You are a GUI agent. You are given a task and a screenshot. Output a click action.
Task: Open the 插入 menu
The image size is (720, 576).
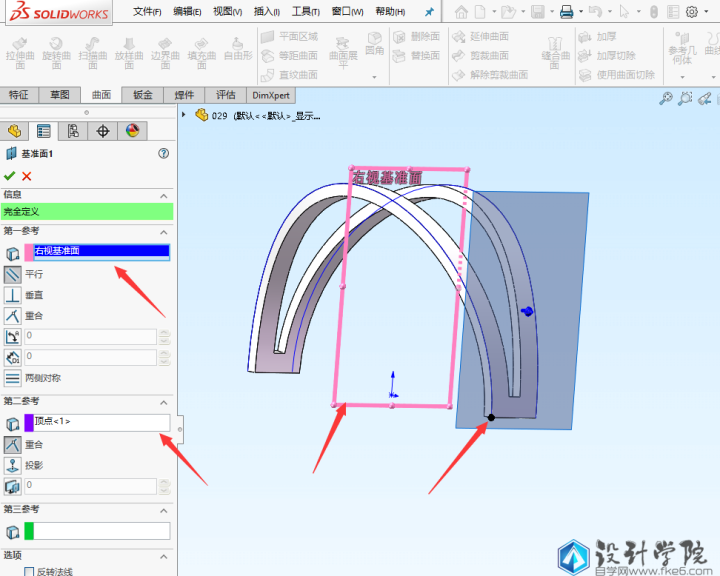pos(267,12)
